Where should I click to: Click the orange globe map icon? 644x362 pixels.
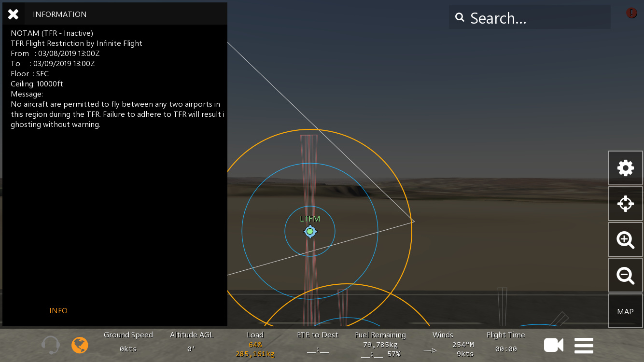[80, 345]
